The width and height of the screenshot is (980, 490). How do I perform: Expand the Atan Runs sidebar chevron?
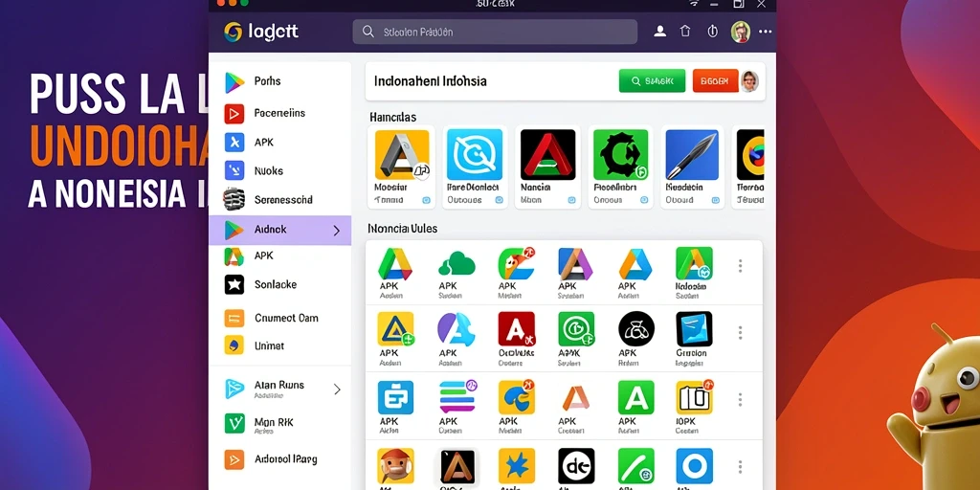(x=337, y=390)
